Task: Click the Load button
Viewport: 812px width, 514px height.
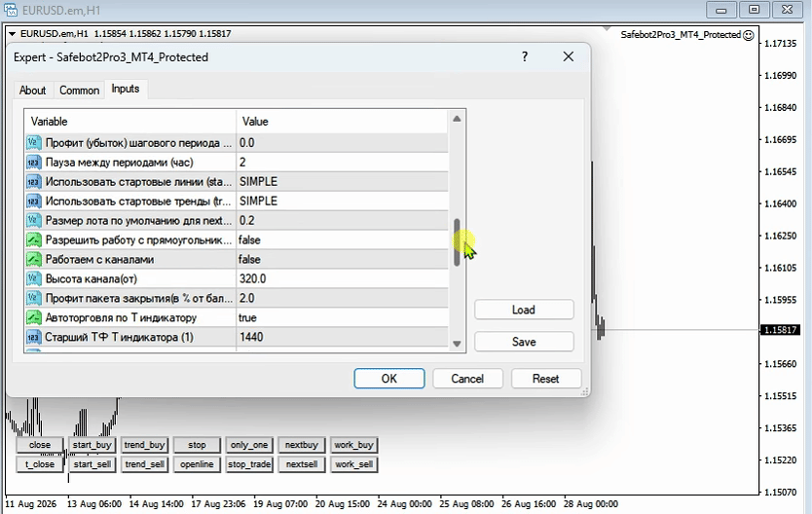Action: 524,310
